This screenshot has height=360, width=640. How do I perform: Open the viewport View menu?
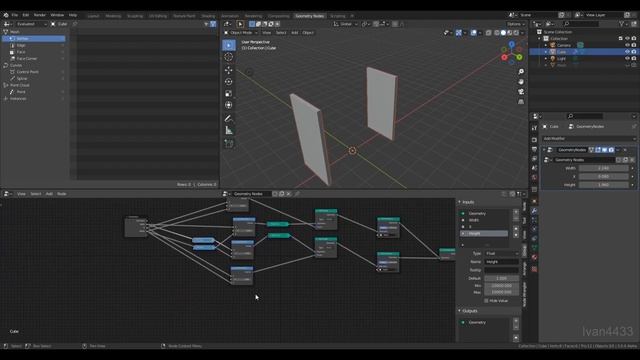click(267, 33)
